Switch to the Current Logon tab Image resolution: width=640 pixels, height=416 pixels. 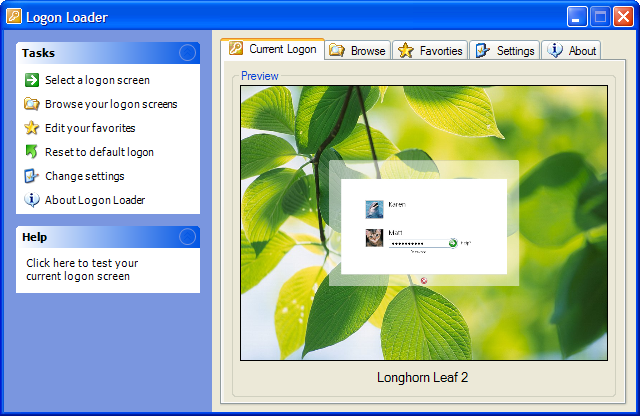coord(272,49)
